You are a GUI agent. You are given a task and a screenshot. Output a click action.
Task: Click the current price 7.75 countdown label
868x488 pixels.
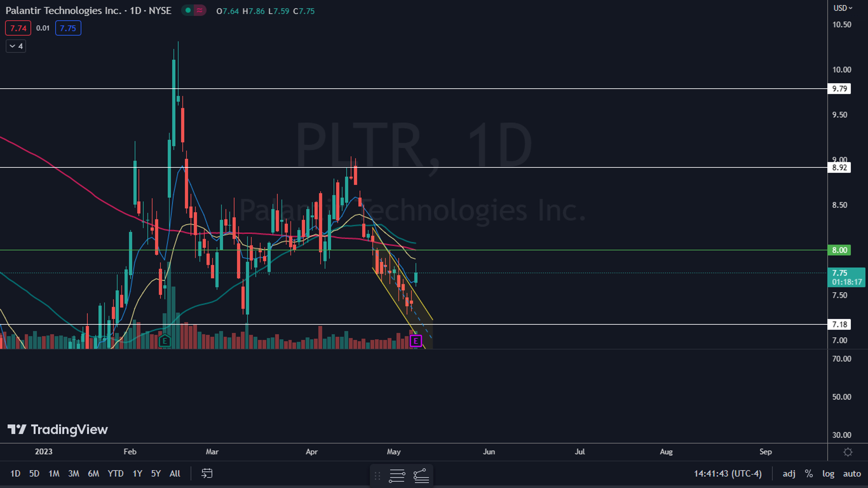(846, 277)
